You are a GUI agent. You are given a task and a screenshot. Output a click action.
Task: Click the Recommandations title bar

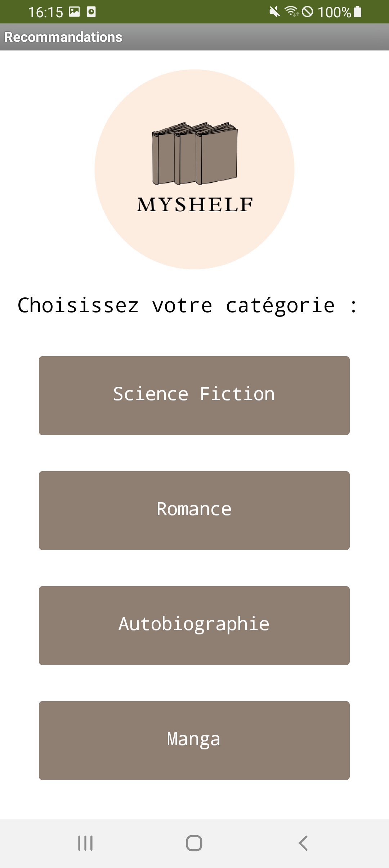pos(194,37)
